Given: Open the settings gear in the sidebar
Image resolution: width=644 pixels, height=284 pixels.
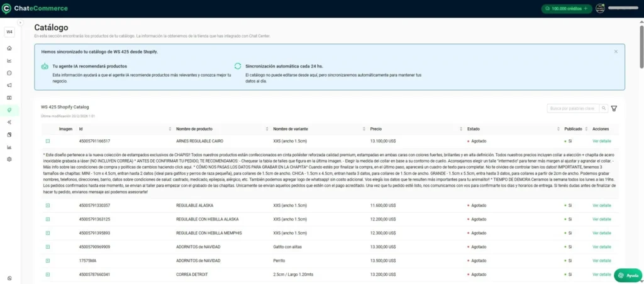Looking at the screenshot, I should [9, 159].
